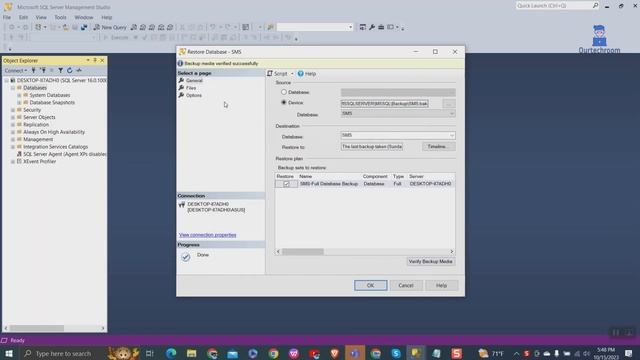Open the Source Database SMS dropdown
The width and height of the screenshot is (640, 360).
point(452,113)
